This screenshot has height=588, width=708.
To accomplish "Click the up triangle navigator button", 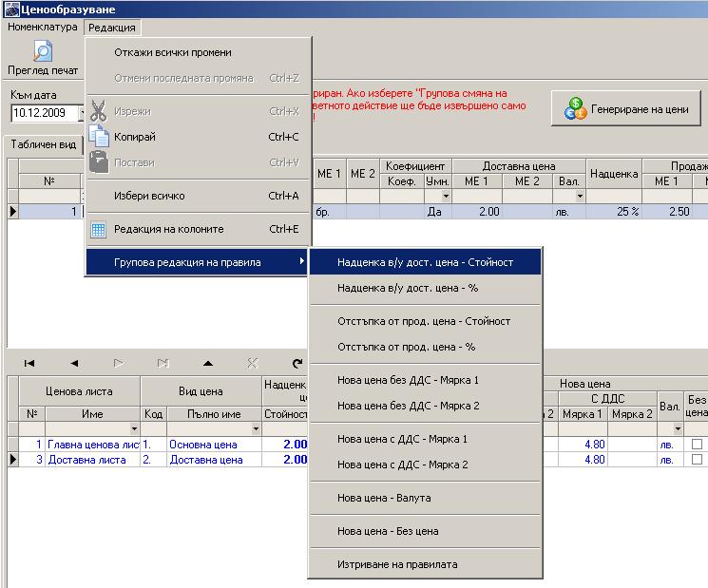I will click(208, 363).
